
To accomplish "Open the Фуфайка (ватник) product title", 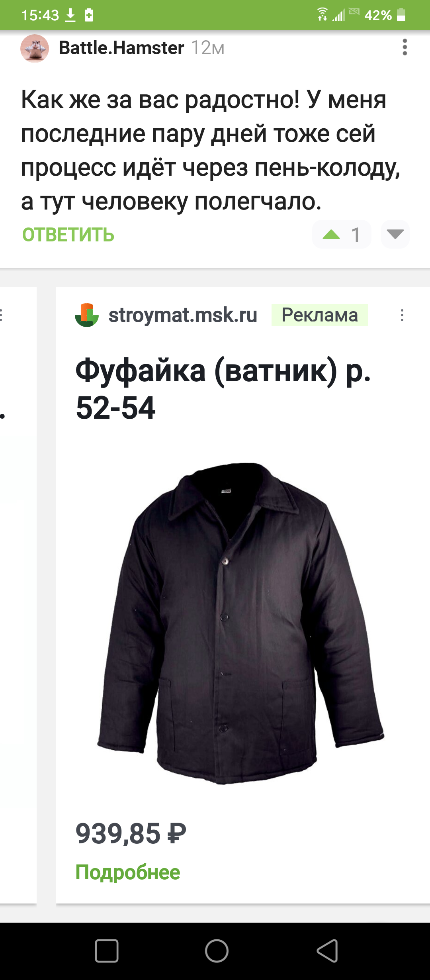I will 223,389.
